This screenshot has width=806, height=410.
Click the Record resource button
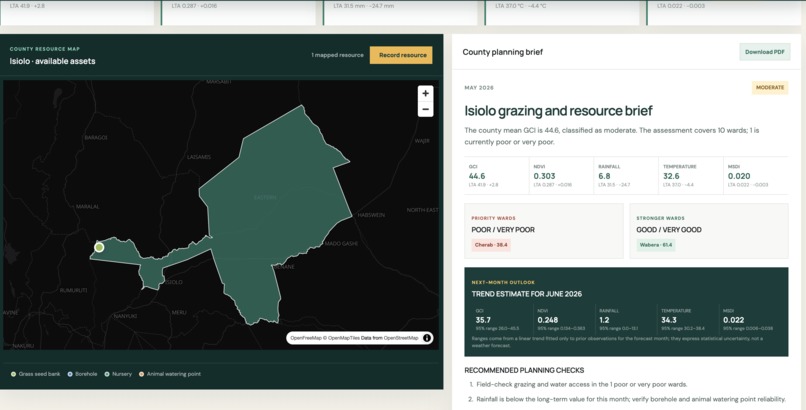point(401,55)
